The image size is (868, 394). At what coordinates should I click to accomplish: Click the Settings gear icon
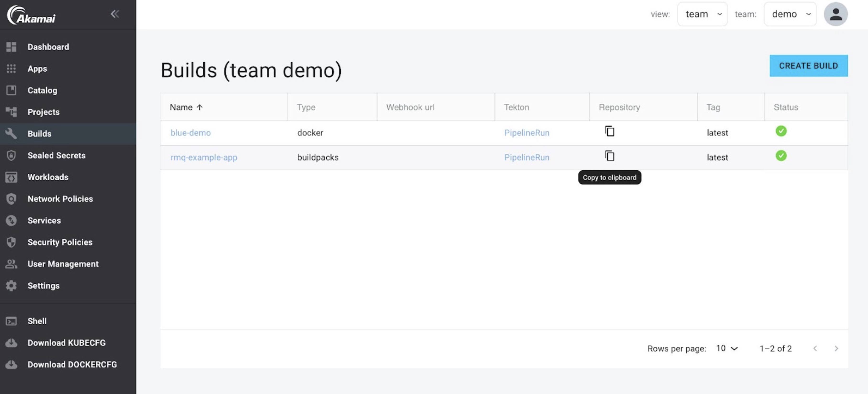[11, 285]
